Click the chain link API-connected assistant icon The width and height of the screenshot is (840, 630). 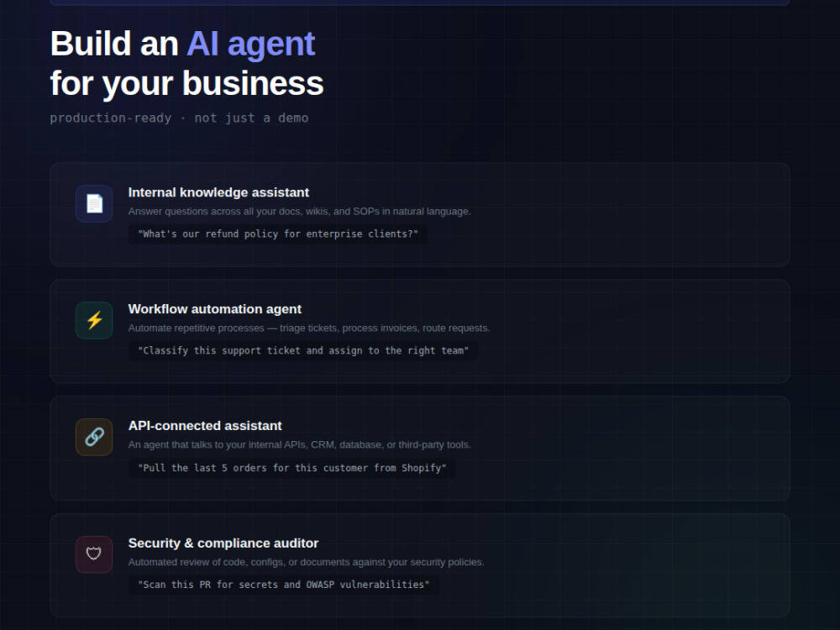click(x=94, y=437)
